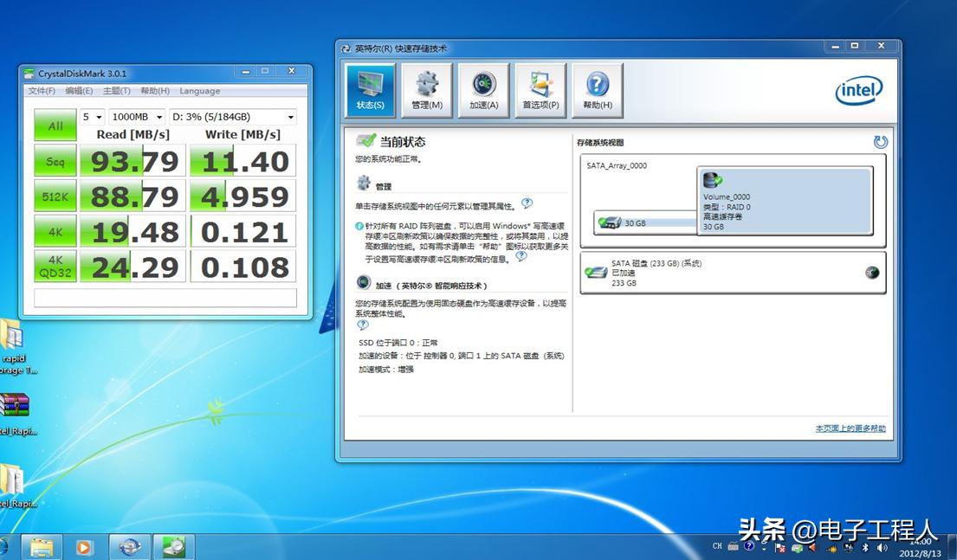Open the 文件(F) menu in CrystalDiskMark
The image size is (957, 560).
click(x=42, y=91)
